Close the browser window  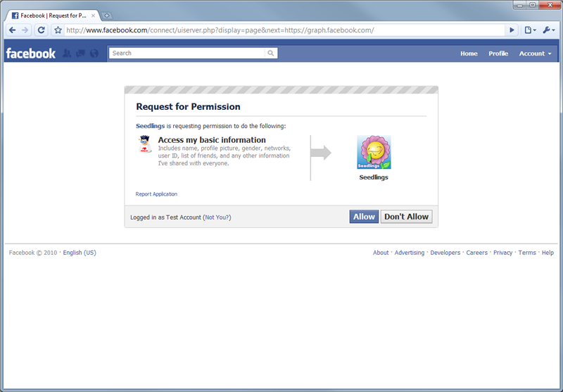(550, 5)
